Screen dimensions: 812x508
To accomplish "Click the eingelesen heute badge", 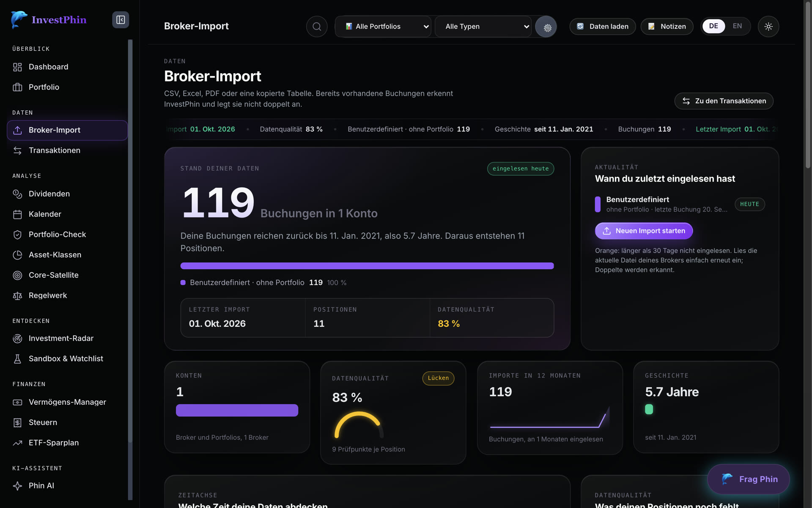I will [x=521, y=168].
